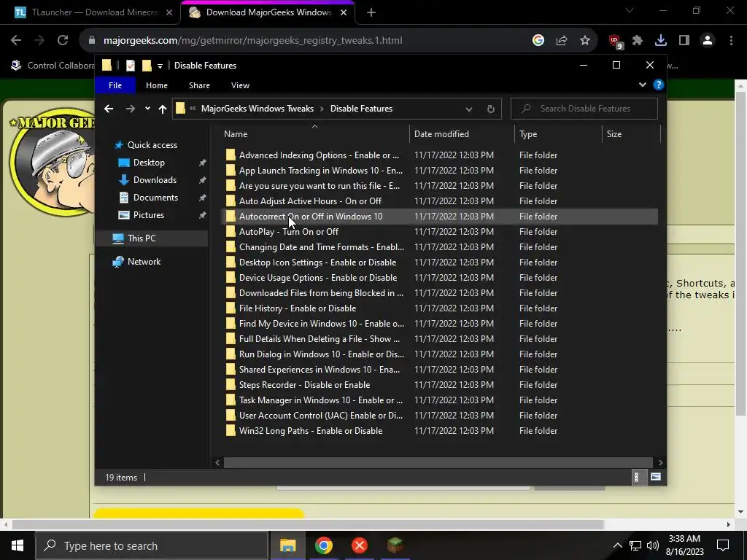Sort by the Type column header
Viewport: 747px width, 560px height.
tap(558, 134)
